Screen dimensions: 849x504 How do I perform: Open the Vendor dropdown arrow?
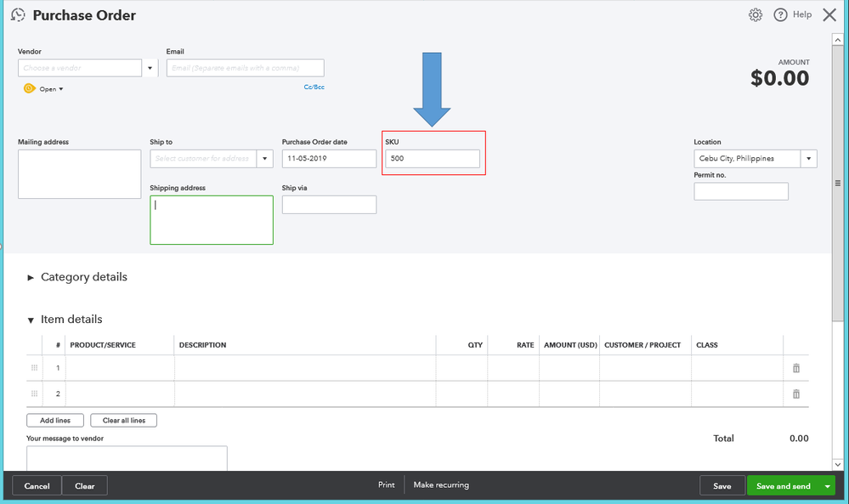pyautogui.click(x=150, y=68)
